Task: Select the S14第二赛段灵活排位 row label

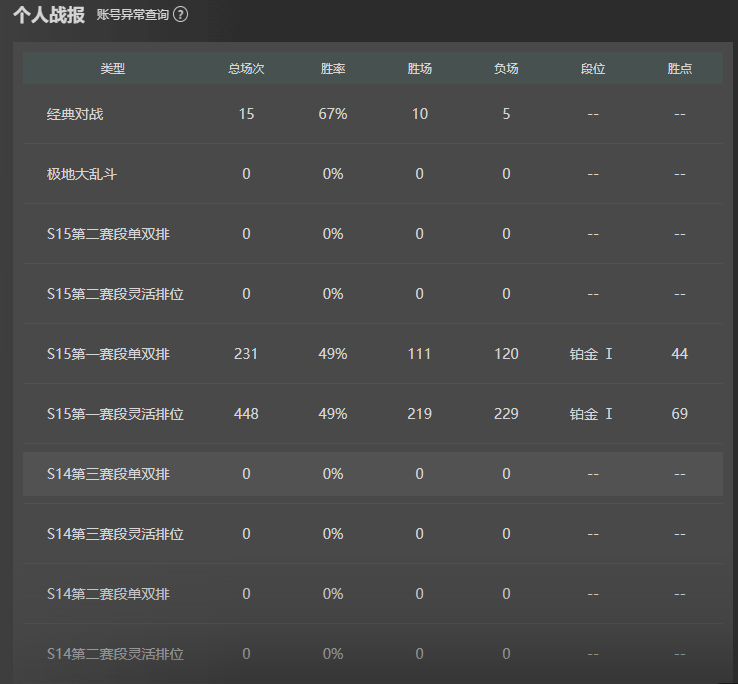Action: (x=115, y=654)
